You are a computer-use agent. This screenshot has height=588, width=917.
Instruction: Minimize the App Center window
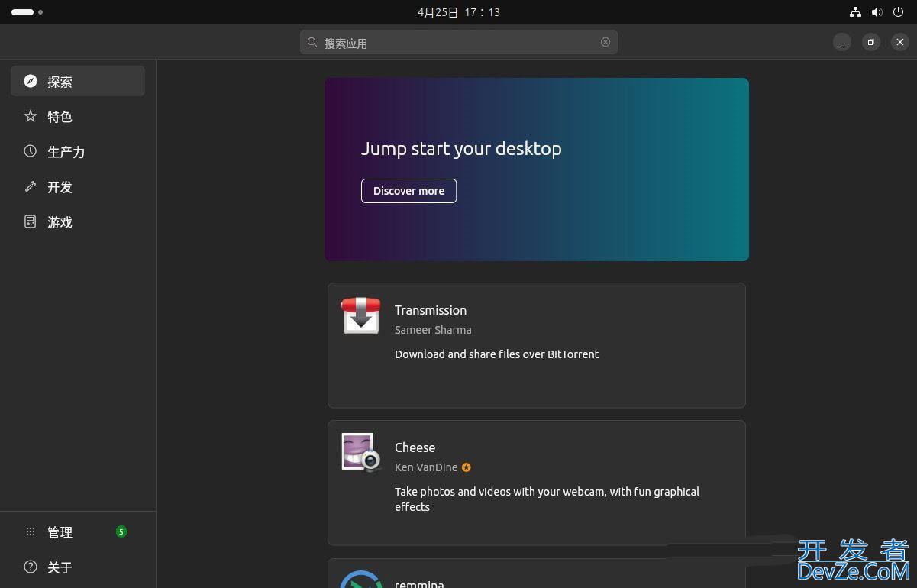pos(842,42)
